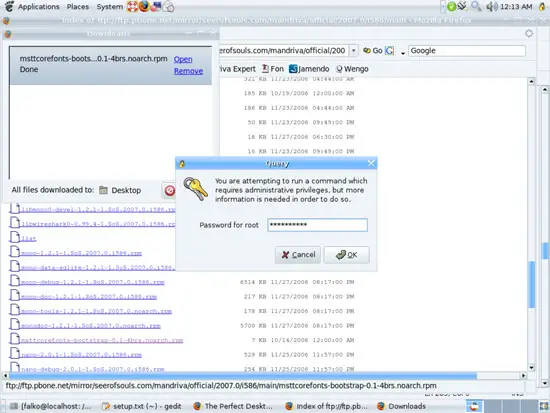The image size is (550, 413).
Task: Click the horizontal scrollbar thumb
Action: click(x=243, y=375)
